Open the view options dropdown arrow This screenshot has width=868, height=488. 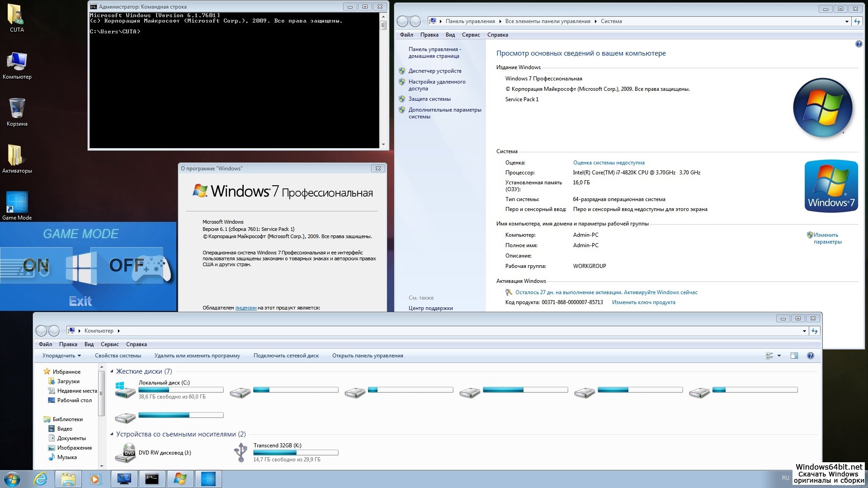point(779,356)
